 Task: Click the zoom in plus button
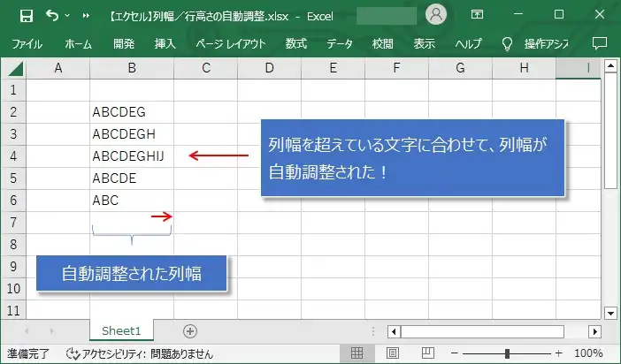tap(558, 353)
